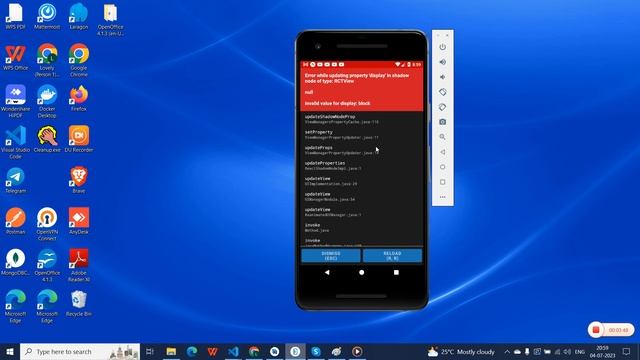
Task: Tap the phone's back navigation button
Action: coord(327,272)
